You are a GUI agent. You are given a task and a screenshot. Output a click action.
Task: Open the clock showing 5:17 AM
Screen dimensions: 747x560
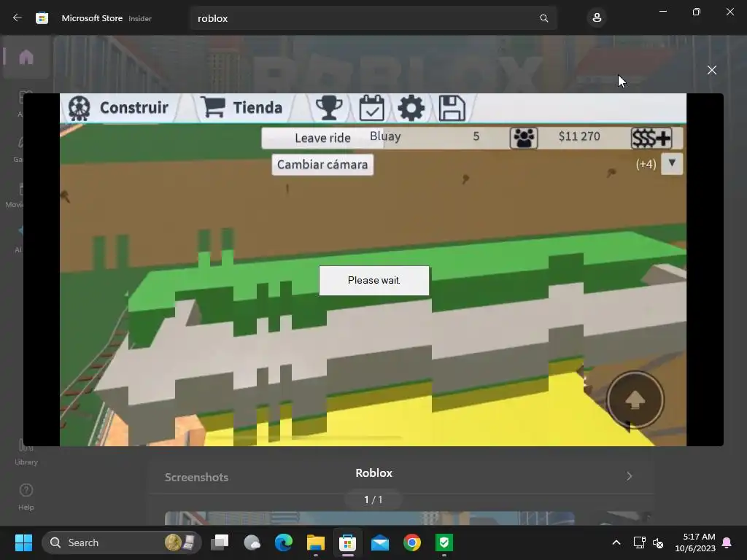[695, 542]
